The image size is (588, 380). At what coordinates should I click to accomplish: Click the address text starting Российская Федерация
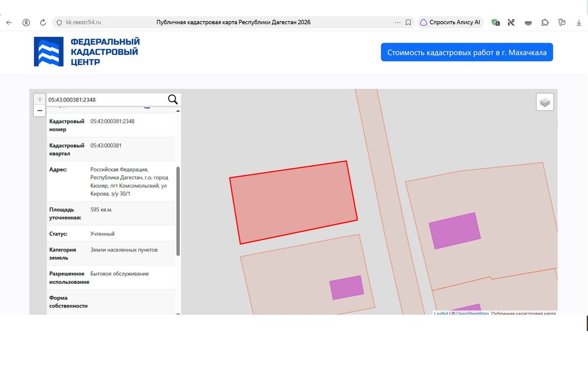[129, 181]
